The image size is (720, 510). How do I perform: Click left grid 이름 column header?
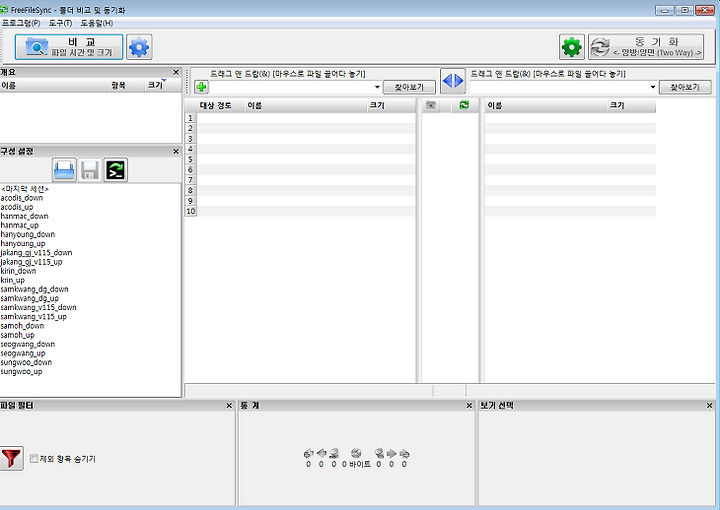coord(306,106)
